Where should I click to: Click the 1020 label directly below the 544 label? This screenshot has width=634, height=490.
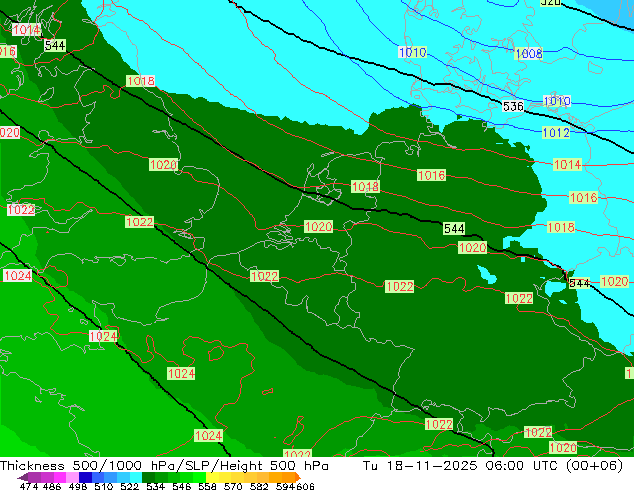(472, 247)
